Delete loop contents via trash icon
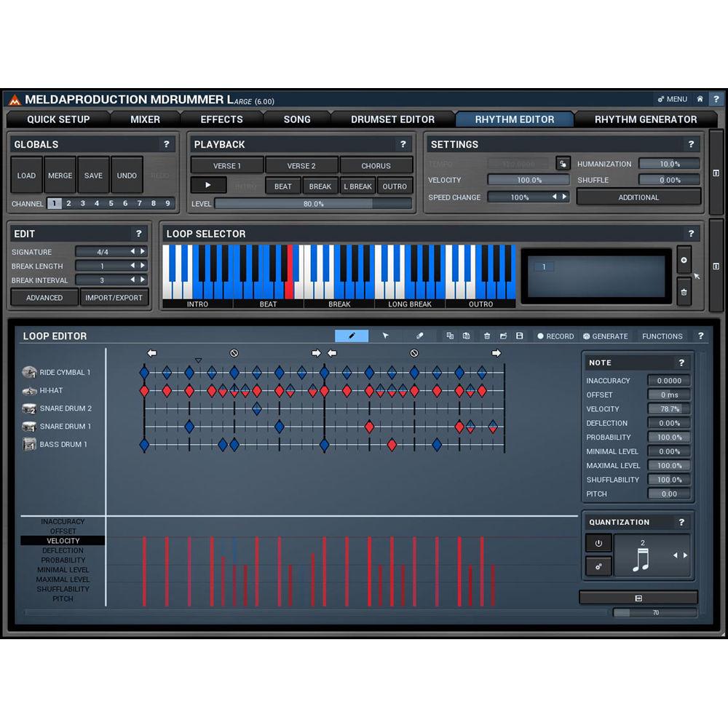 pos(486,336)
